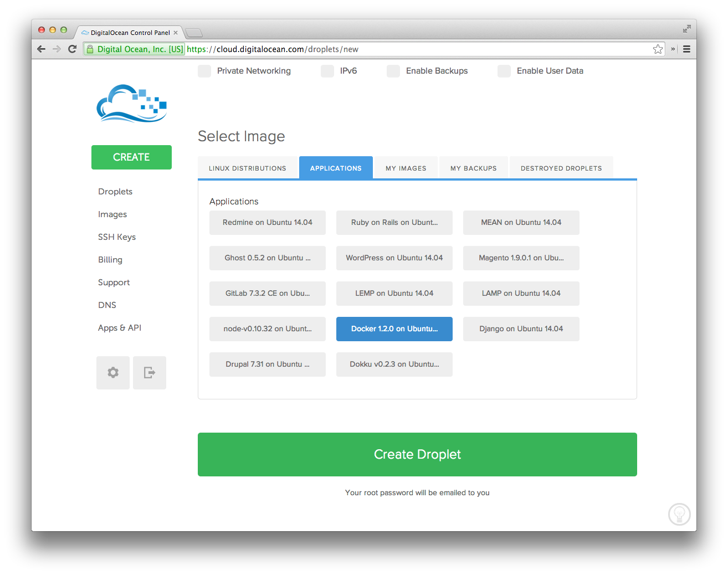The image size is (728, 575).
Task: Select Ruby on Rails image
Action: pyautogui.click(x=394, y=223)
